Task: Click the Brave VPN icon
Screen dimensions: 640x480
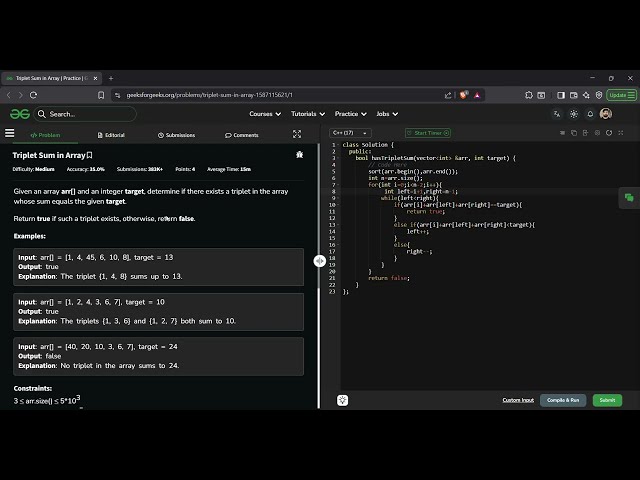Action: (599, 95)
